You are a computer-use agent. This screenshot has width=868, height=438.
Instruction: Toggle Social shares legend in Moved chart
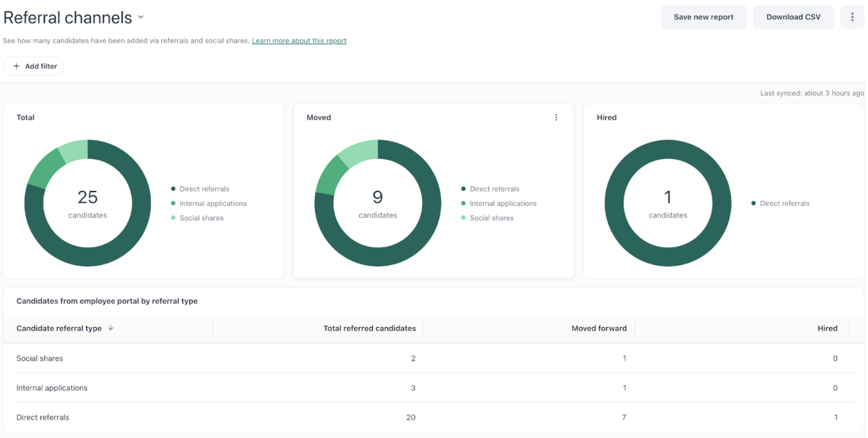(491, 218)
